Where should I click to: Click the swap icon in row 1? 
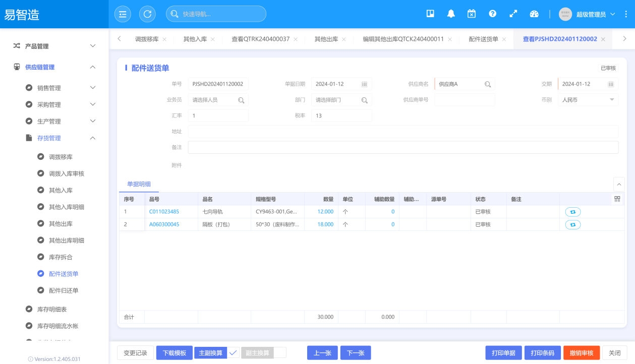tap(572, 212)
